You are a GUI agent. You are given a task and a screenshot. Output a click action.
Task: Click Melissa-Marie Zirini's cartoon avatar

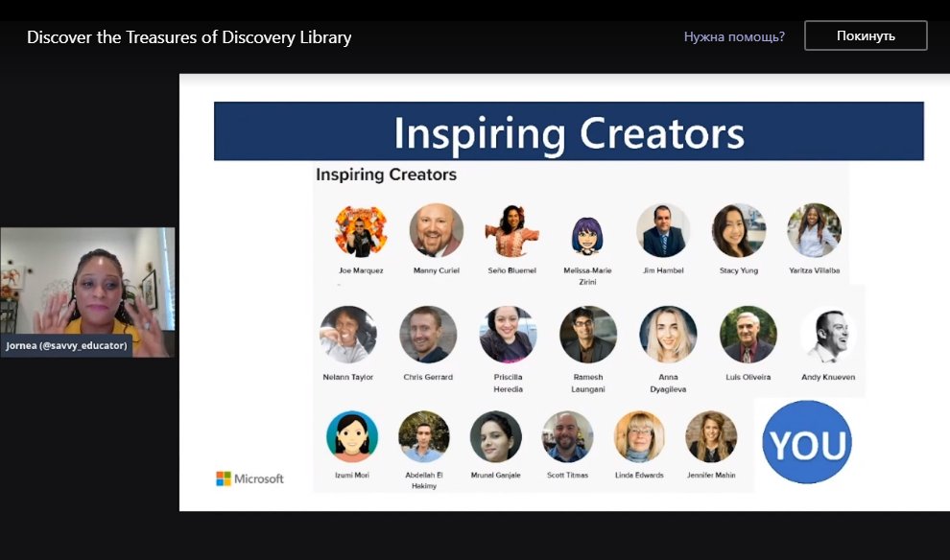(x=587, y=236)
